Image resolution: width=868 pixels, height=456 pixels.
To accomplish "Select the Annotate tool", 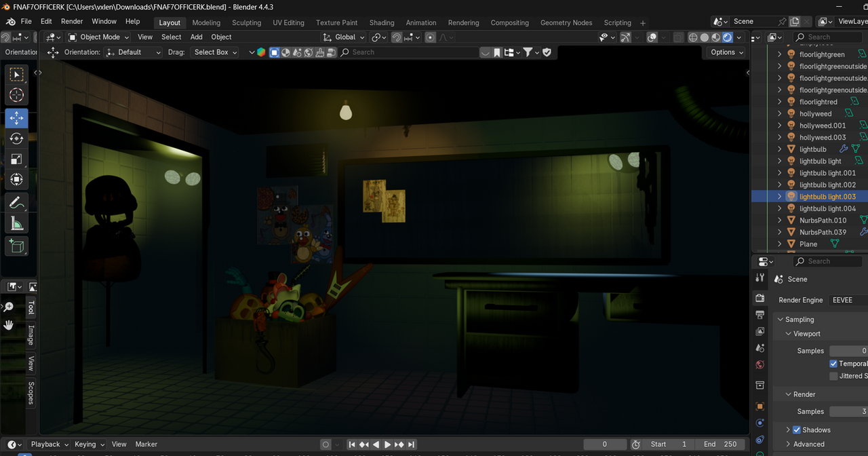I will tap(17, 202).
